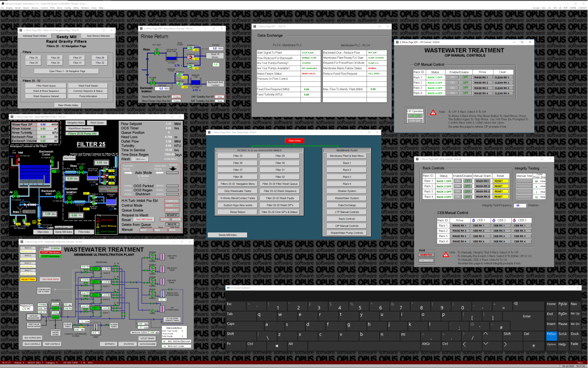Screen dimensions: 588x368
Task: Click Filter 25 button in Navigation Page window
Action: (33, 58)
